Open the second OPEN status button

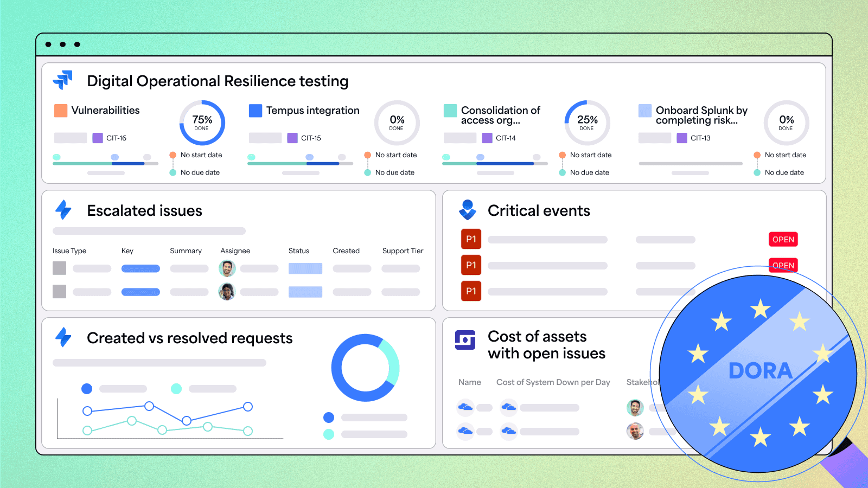pos(783,265)
